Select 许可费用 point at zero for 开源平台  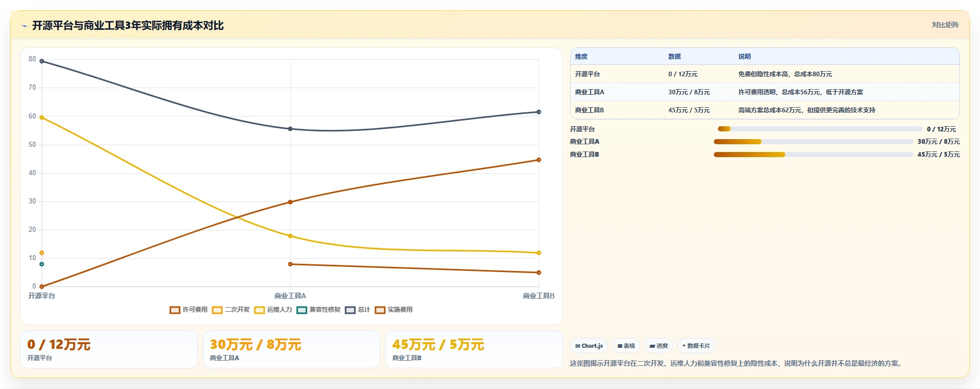click(x=42, y=286)
